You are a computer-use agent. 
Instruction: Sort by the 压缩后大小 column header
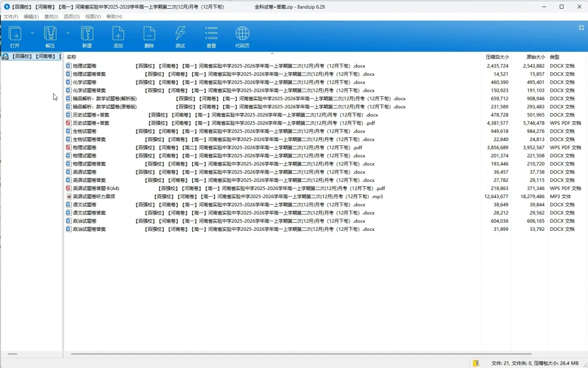[497, 57]
